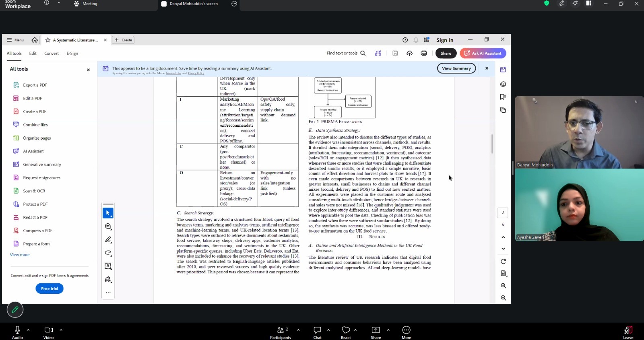Click the document vertical scrollbar thumb
644x340 pixels.
(492, 144)
